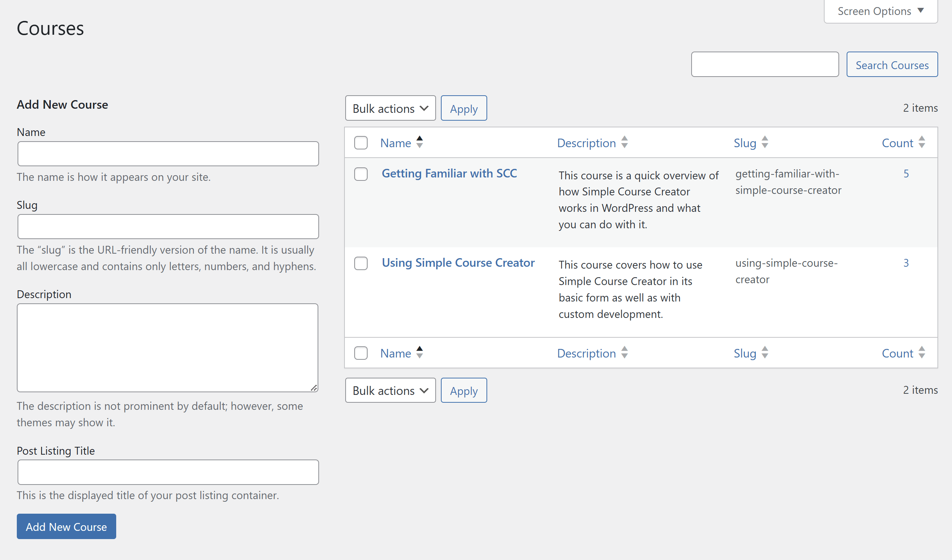This screenshot has height=560, width=952.
Task: Open the bottom Bulk actions dropdown
Action: point(390,390)
